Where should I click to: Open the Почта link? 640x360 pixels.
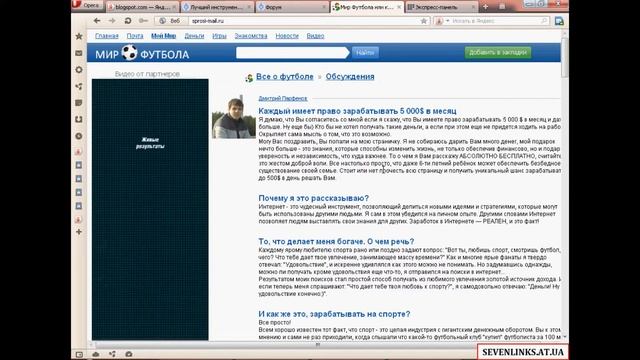135,36
